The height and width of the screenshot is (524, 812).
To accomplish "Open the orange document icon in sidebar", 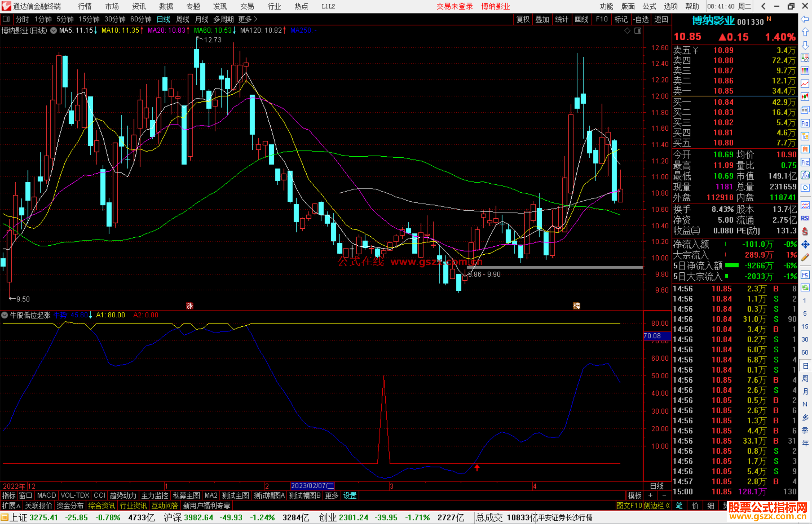I will [805, 149].
